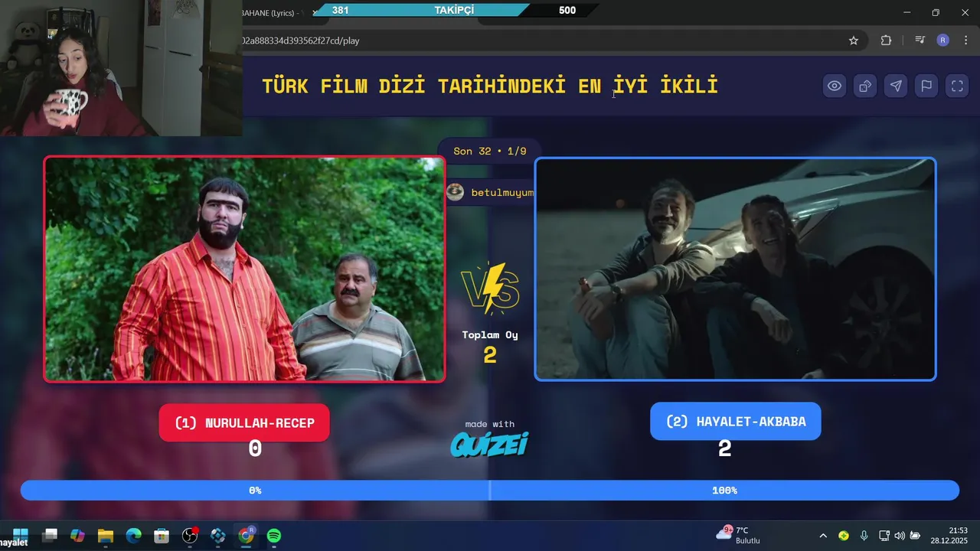
Task: Open Chrome media controls music icon
Action: tap(920, 41)
